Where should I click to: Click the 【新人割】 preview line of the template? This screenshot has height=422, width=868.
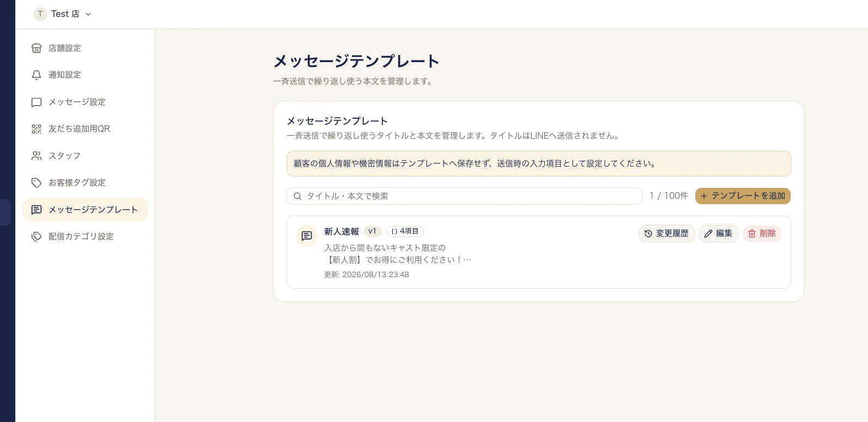pyautogui.click(x=398, y=260)
